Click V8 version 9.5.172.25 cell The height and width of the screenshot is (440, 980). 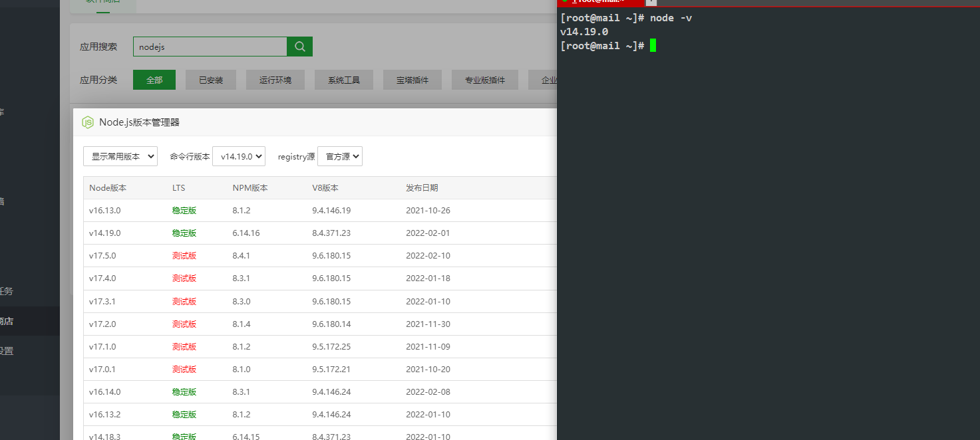(x=331, y=346)
